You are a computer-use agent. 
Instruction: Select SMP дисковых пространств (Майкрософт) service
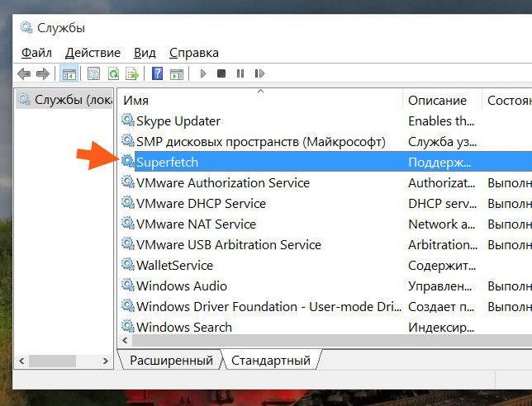click(260, 142)
